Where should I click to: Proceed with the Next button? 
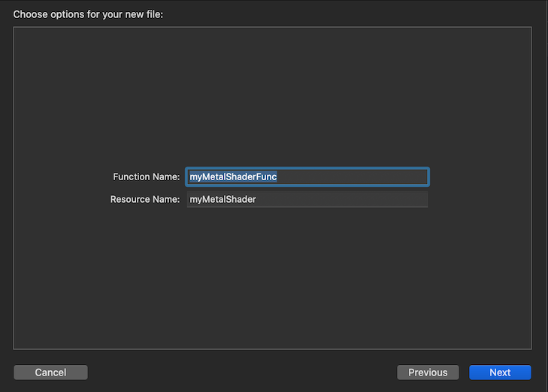500,372
